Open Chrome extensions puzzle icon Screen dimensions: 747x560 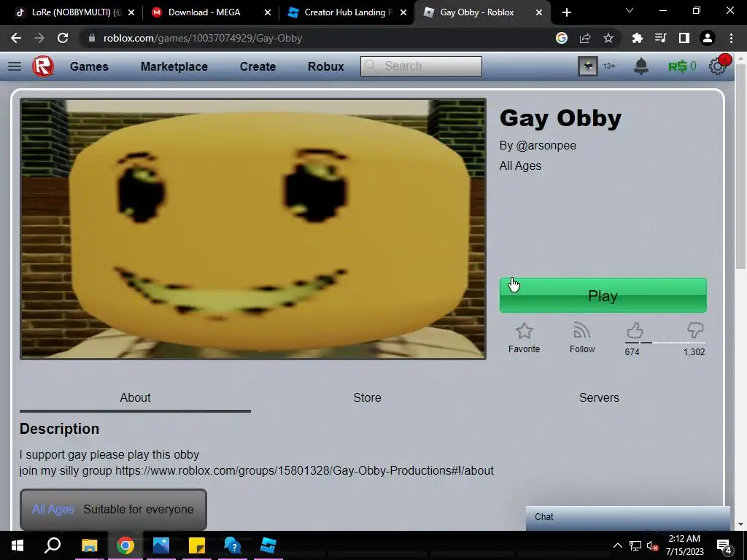click(637, 38)
